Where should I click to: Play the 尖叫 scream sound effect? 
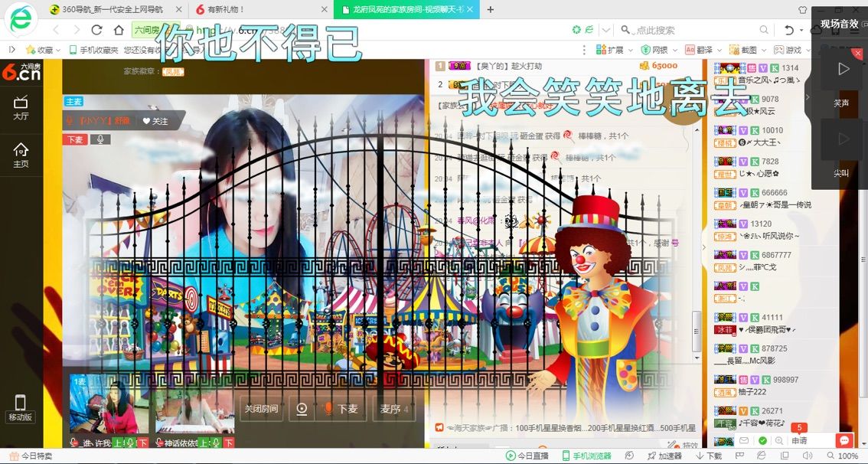tap(841, 139)
